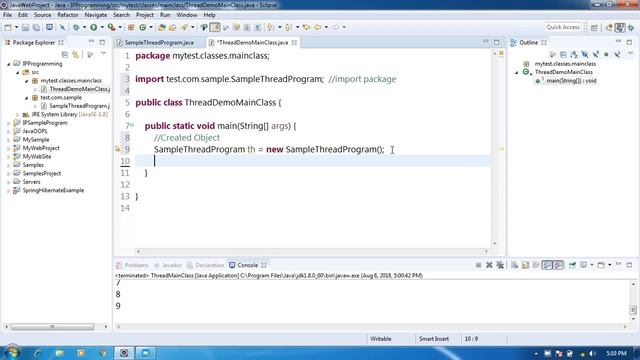Toggle Hide Fields in Outline
The height and width of the screenshot is (360, 640).
point(585,54)
